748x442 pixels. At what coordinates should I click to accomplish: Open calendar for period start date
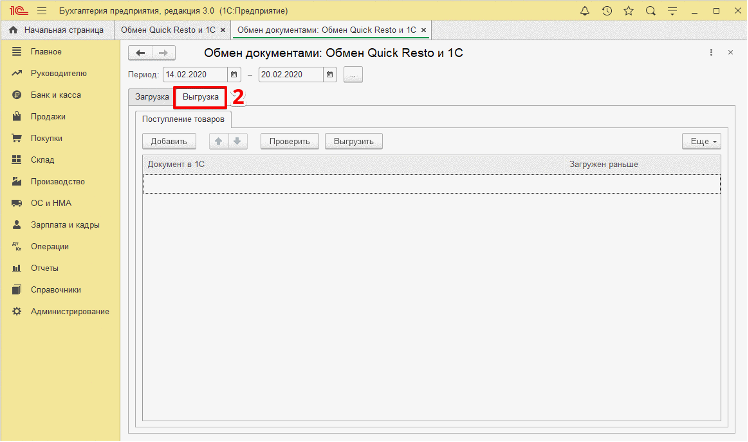click(234, 74)
